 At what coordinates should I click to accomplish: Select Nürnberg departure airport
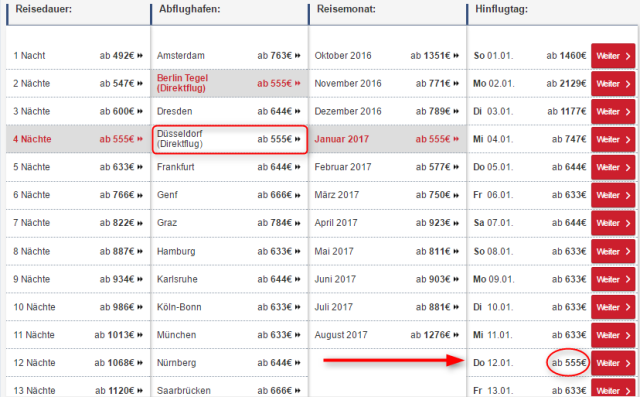[229, 363]
